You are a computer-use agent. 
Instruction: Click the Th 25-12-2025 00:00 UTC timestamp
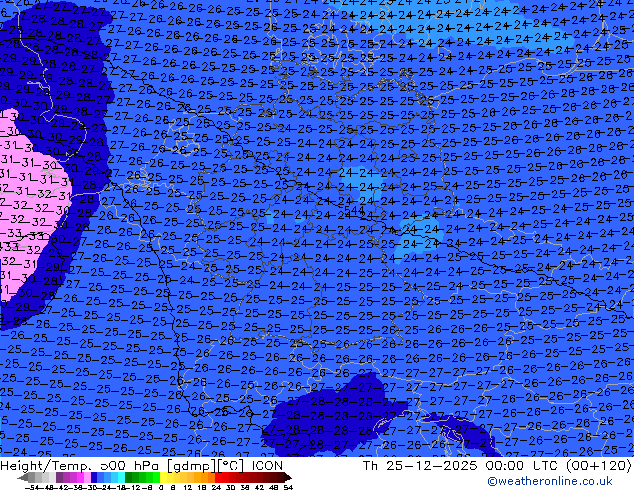pos(497,465)
